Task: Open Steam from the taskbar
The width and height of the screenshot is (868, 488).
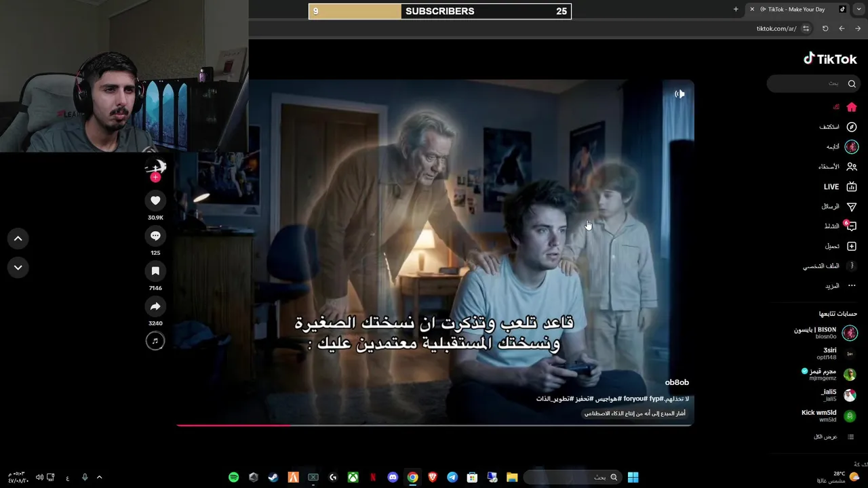Action: [x=273, y=477]
